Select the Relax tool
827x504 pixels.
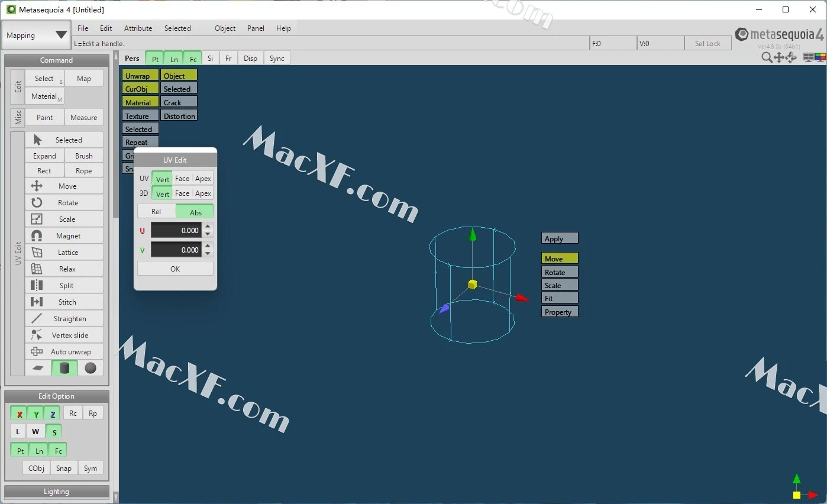pos(64,269)
